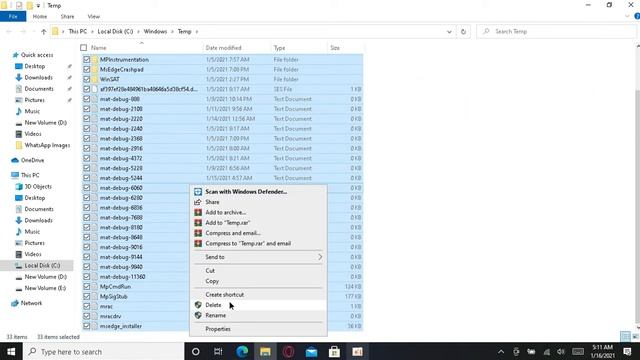Open Opera browser from taskbar
This screenshot has height=360, width=640.
(288, 351)
